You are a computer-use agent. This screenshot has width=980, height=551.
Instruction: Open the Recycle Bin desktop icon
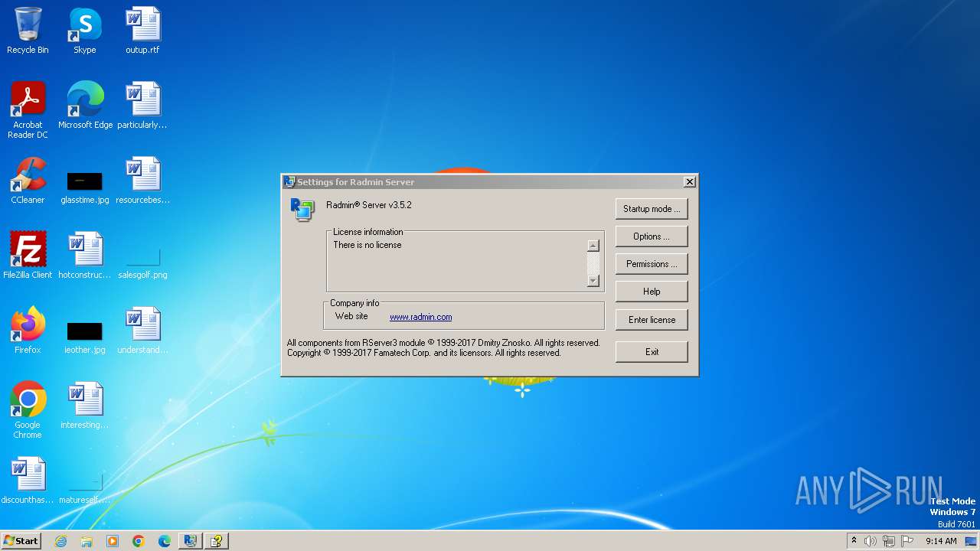pos(28,31)
